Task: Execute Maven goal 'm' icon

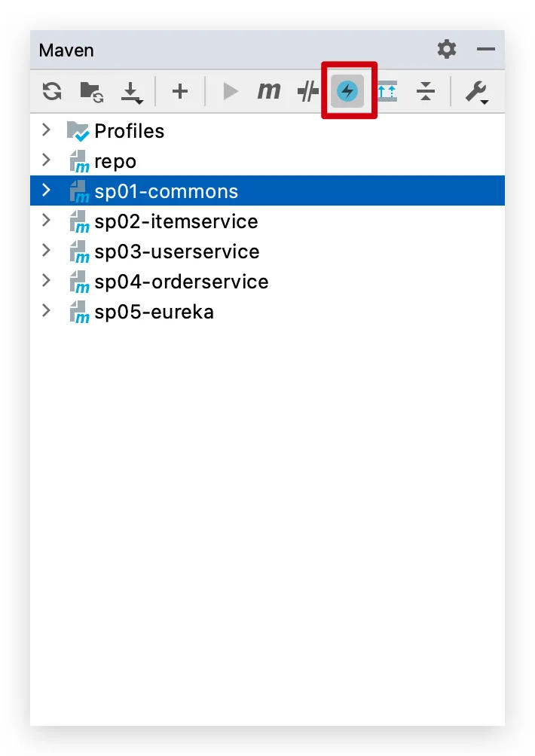Action: 269,90
